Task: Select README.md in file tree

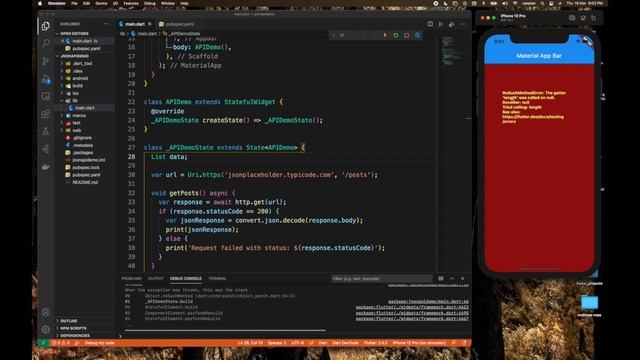Action: click(x=85, y=182)
